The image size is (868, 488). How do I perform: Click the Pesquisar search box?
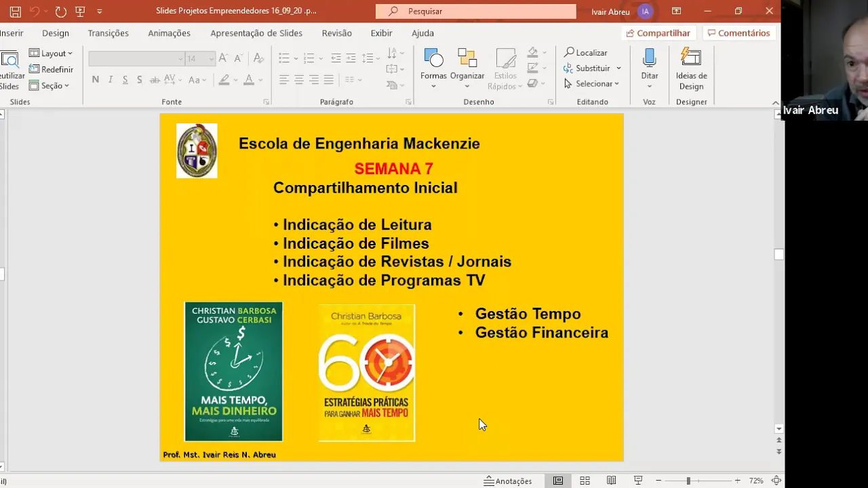point(476,12)
